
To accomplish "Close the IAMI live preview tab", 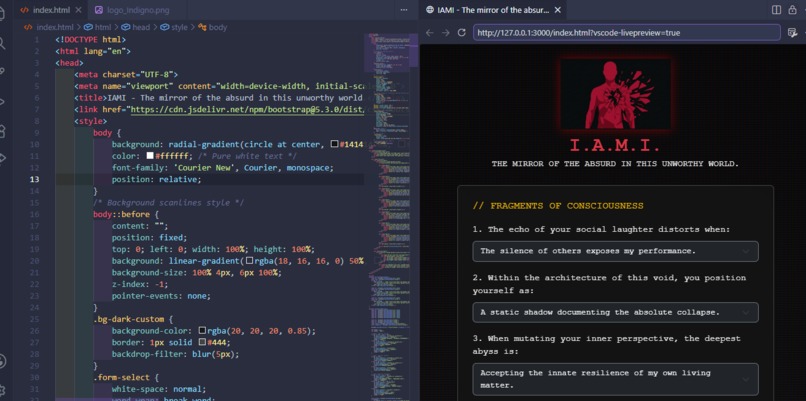I will pos(558,10).
